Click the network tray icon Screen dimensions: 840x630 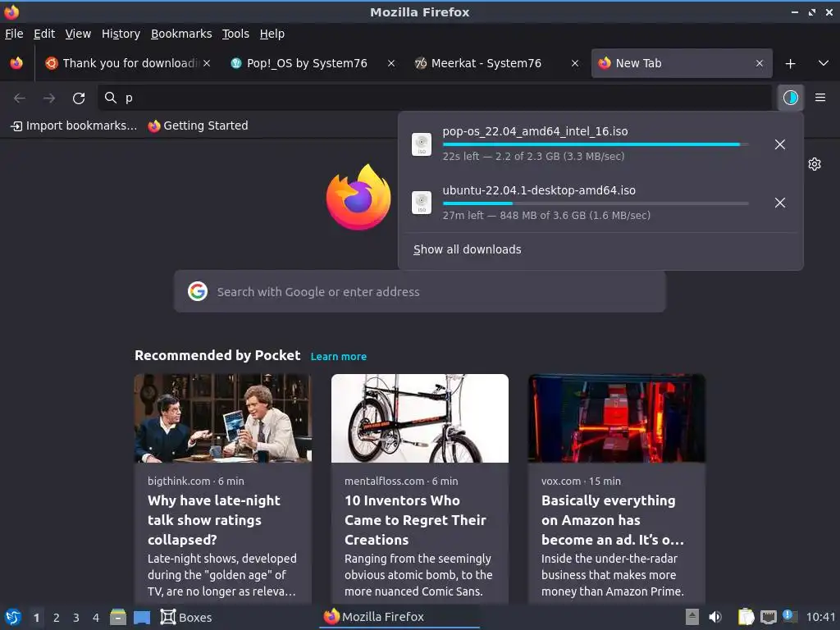coord(768,617)
